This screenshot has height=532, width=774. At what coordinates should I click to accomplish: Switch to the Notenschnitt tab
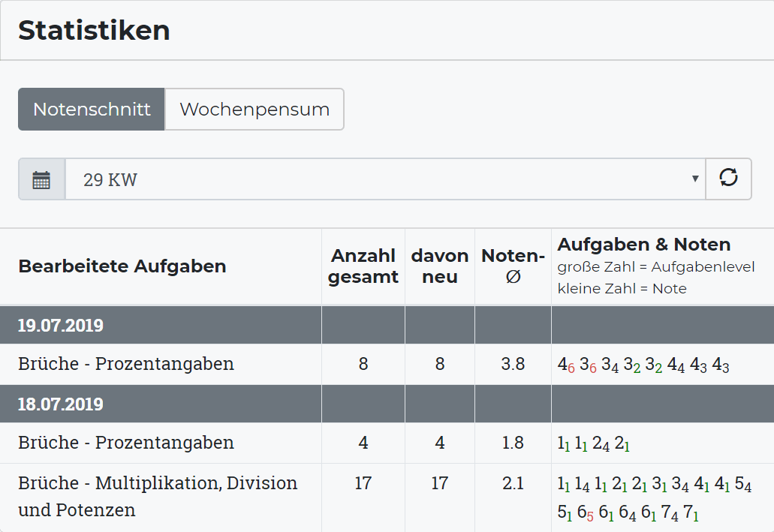coord(92,110)
